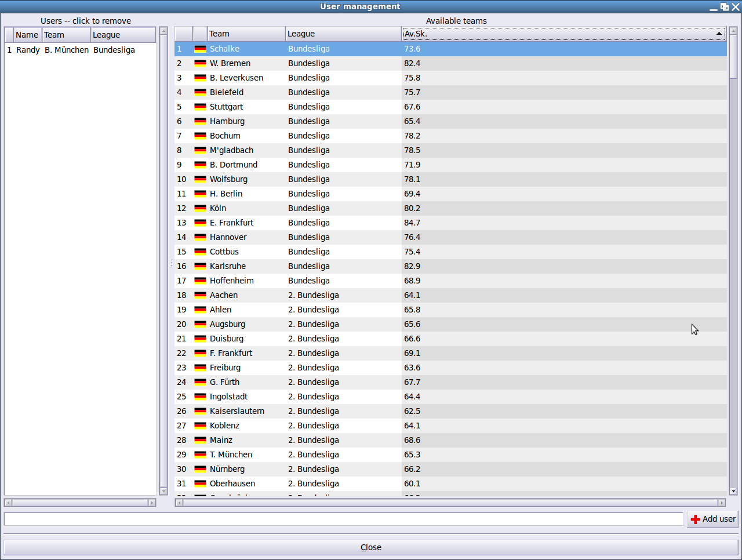Click the flag icon next to Duisburg

[x=200, y=339]
